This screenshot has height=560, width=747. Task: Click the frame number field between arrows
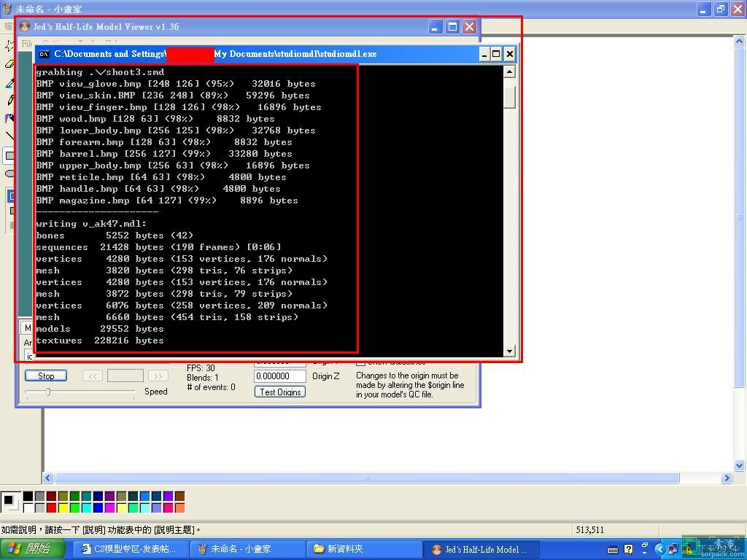125,376
